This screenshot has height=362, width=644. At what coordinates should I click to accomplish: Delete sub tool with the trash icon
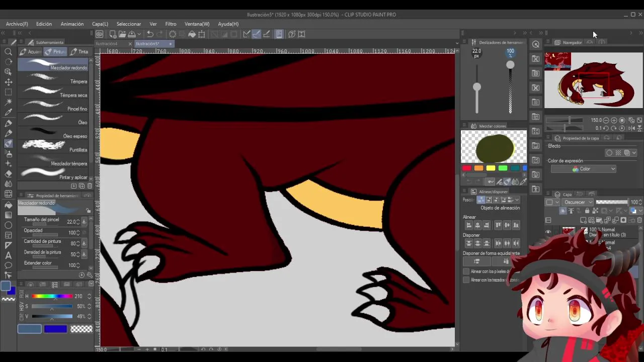[x=90, y=186]
